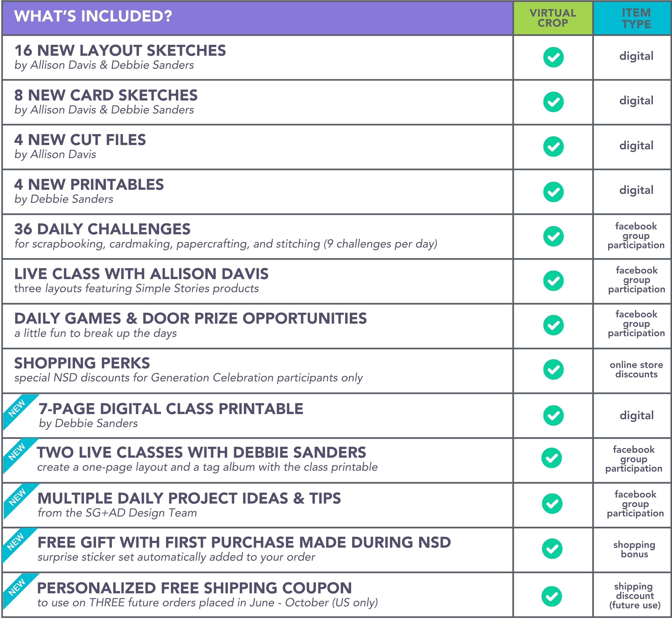The width and height of the screenshot is (672, 628).
Task: Click the Shopping Perks green checkmark
Action: (x=553, y=369)
